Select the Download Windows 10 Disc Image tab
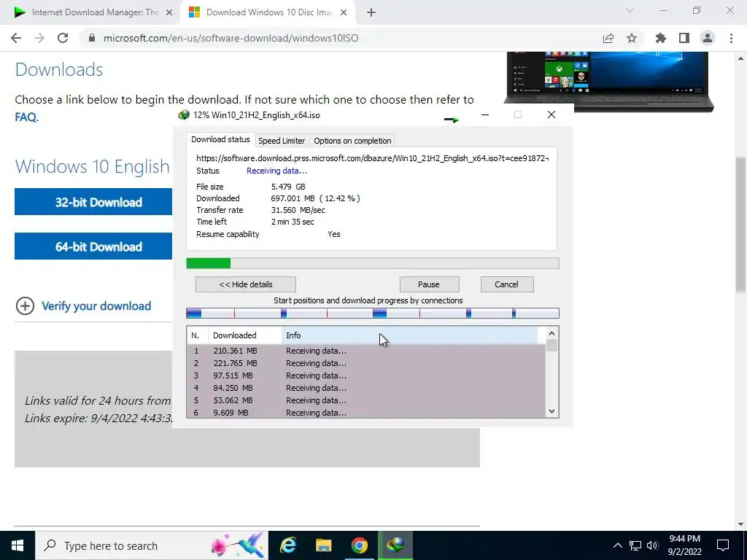This screenshot has width=747, height=560. [268, 12]
